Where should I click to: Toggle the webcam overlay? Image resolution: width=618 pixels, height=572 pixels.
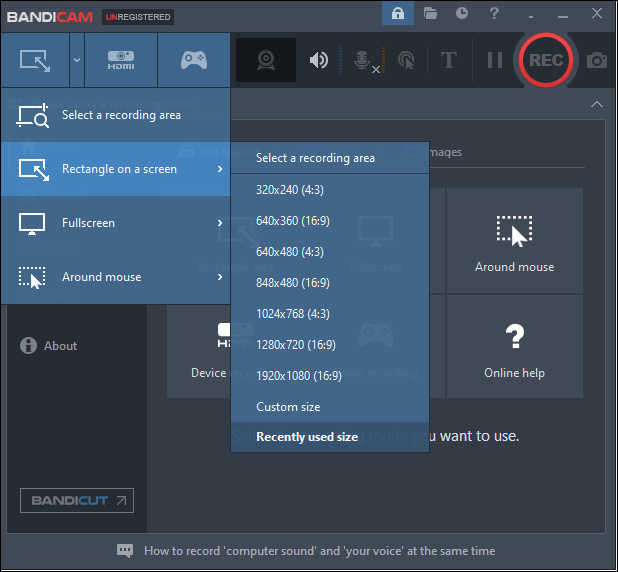[x=266, y=60]
